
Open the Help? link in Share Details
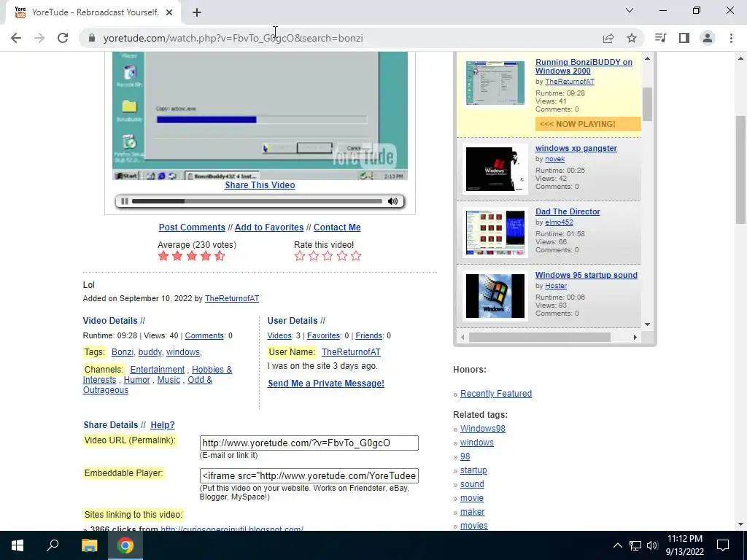pos(163,425)
